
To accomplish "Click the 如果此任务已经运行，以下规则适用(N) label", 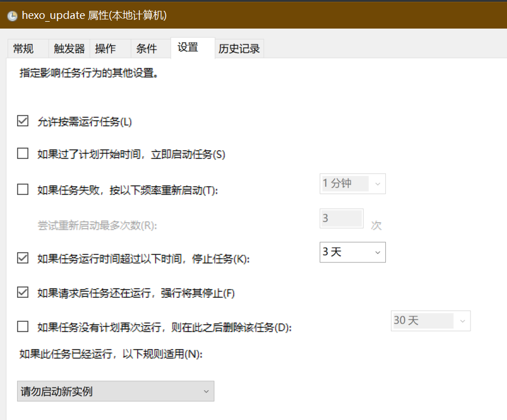I will pyautogui.click(x=111, y=354).
